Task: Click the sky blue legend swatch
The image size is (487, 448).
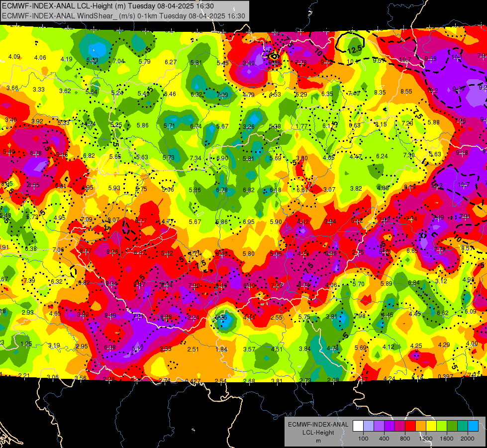Action: pos(473,426)
